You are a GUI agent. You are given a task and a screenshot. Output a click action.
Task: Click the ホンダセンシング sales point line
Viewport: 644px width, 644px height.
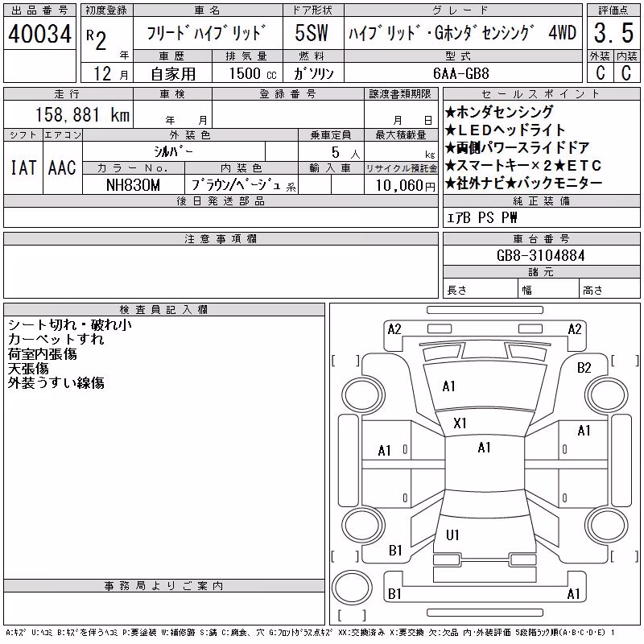coord(499,112)
